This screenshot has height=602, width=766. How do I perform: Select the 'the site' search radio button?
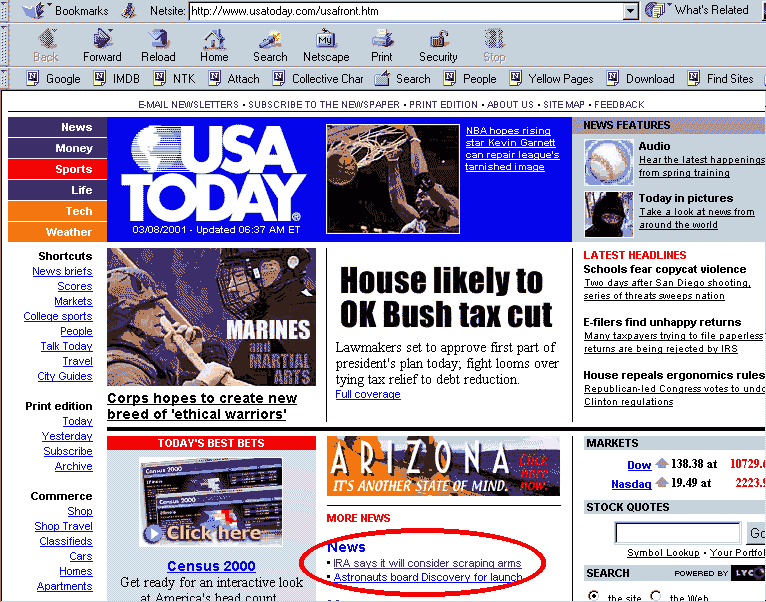[594, 596]
